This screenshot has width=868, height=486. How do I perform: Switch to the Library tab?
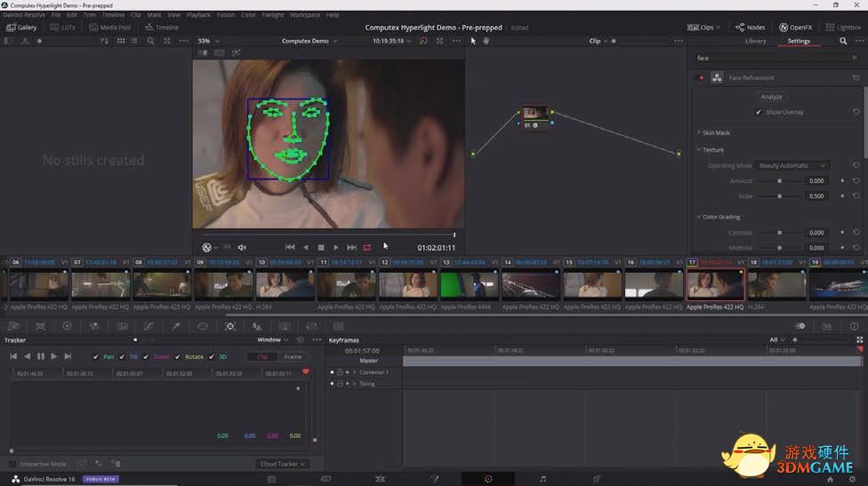(755, 41)
